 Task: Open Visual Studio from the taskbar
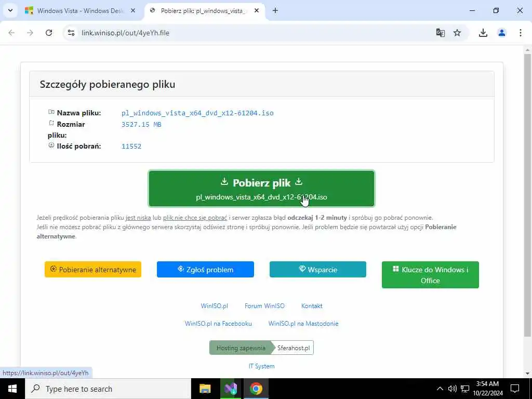[231, 389]
